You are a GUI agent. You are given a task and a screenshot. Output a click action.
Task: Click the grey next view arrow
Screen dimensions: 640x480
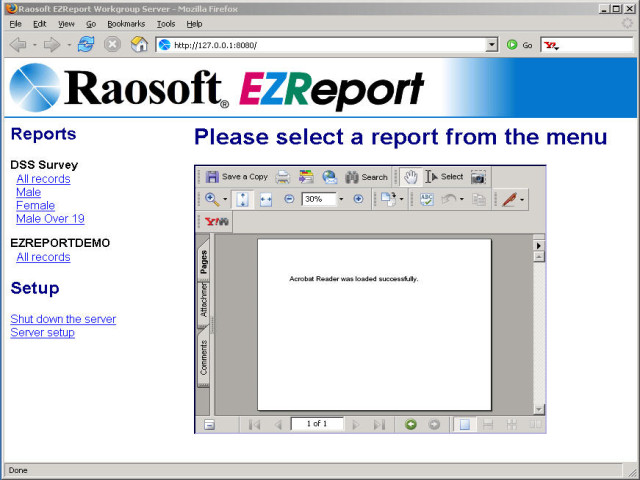click(434, 424)
